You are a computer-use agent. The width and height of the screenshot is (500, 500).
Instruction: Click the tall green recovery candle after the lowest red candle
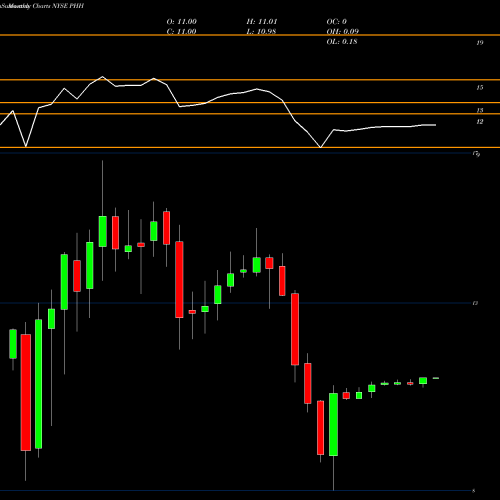pos(333,424)
